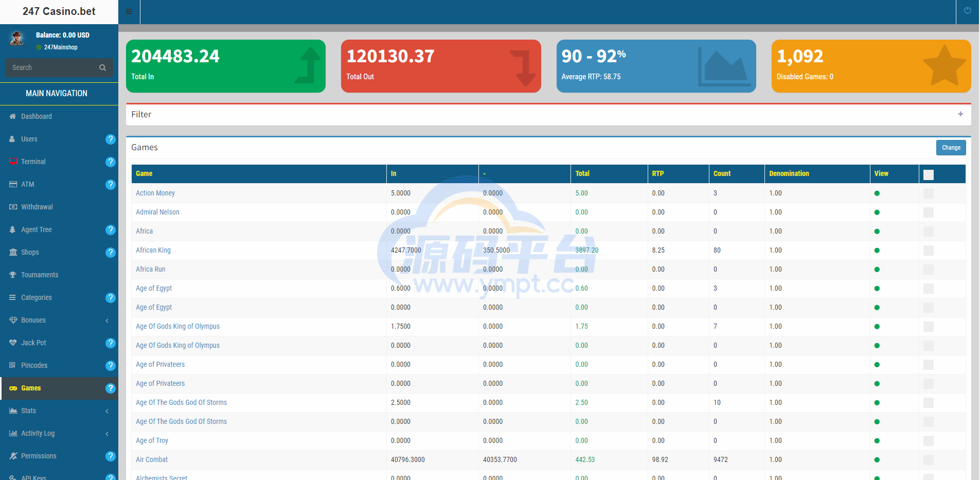This screenshot has height=480, width=980.
Task: Toggle the select-all checkbox in table header
Action: coord(929,174)
